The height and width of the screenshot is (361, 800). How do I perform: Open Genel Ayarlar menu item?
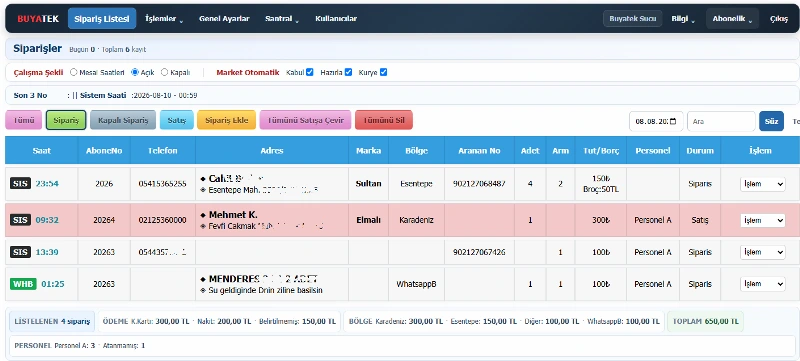coord(224,19)
